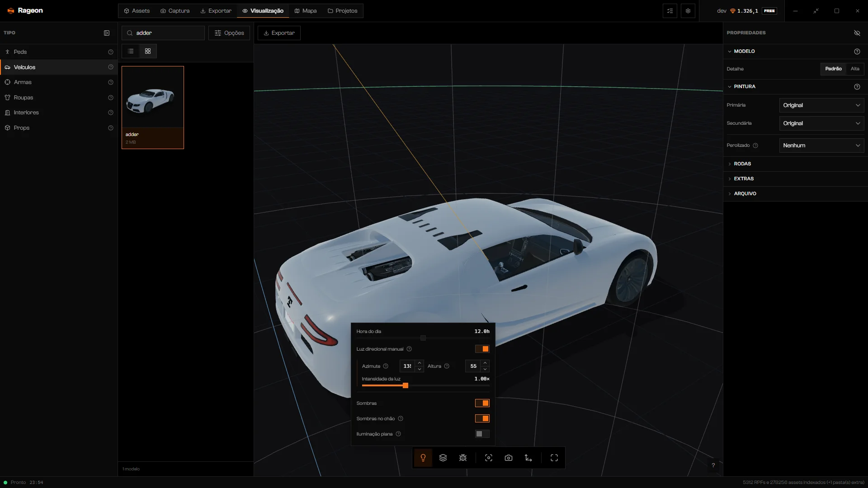This screenshot has height=488, width=868.
Task: Switch to the Captura tab
Action: pos(175,11)
